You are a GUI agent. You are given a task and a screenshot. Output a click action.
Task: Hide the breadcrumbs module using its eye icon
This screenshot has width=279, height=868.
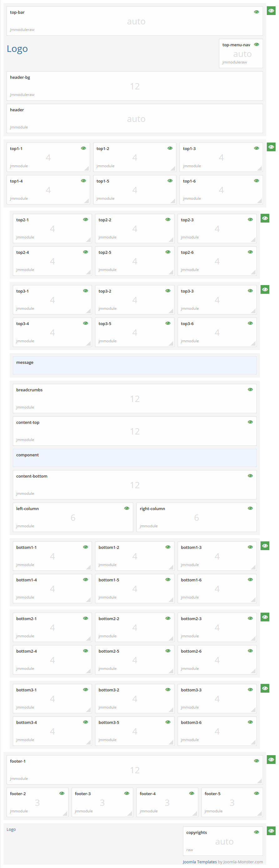coord(250,389)
